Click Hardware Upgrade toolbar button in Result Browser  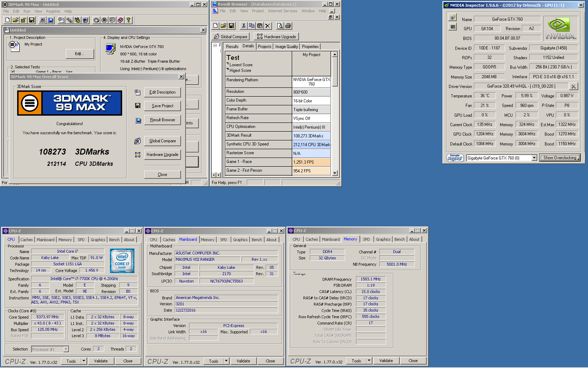tap(276, 36)
